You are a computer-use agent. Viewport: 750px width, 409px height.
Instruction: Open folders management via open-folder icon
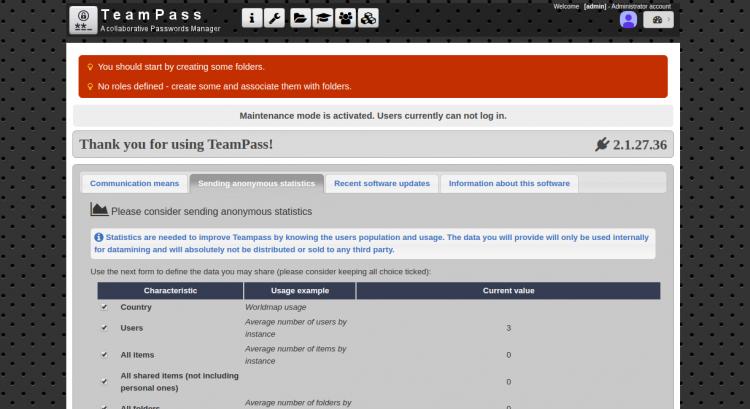click(x=299, y=18)
